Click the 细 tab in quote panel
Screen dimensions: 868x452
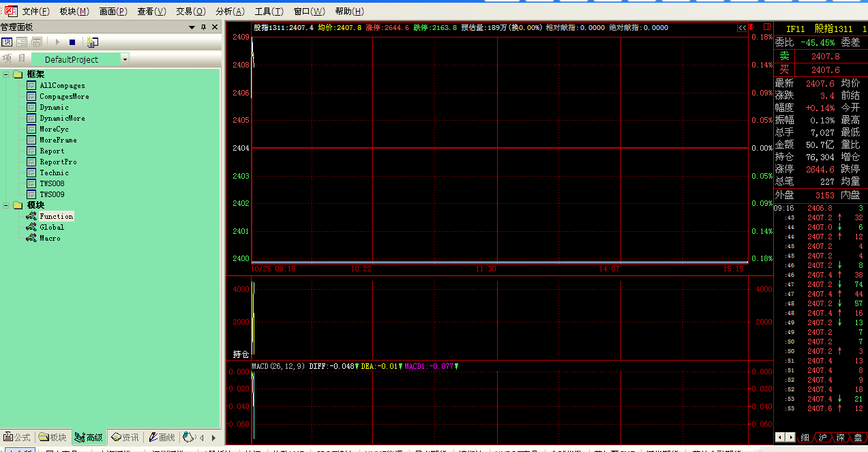pyautogui.click(x=805, y=438)
